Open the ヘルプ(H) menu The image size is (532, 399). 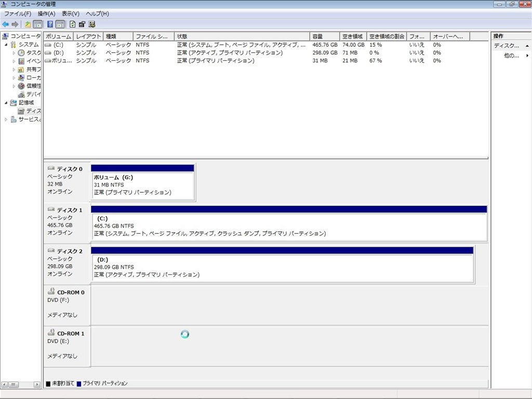click(97, 14)
